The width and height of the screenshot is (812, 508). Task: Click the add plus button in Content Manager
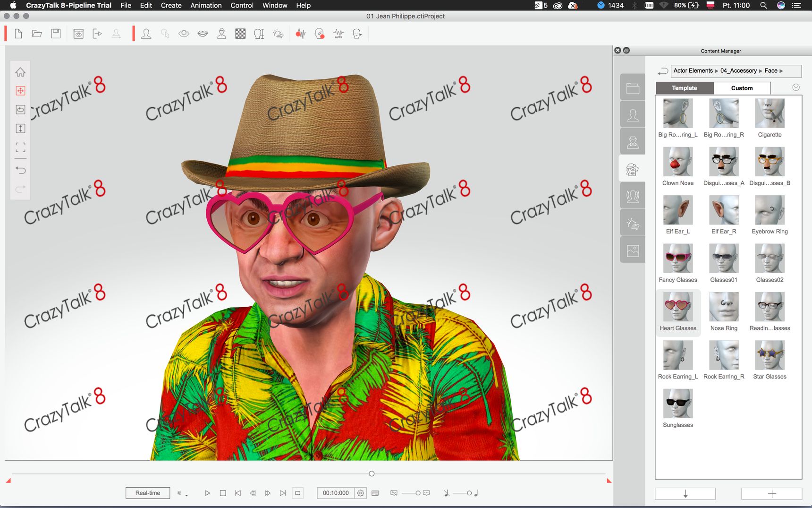[x=772, y=493]
